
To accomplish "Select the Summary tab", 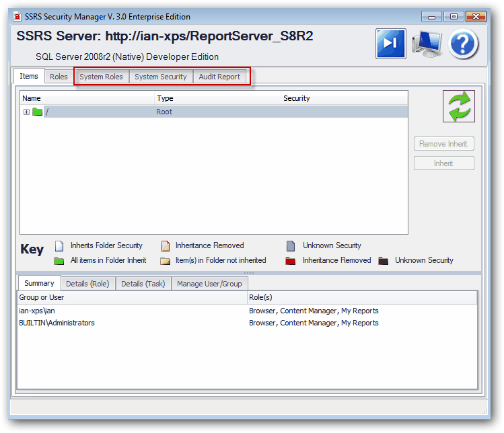I will point(39,283).
